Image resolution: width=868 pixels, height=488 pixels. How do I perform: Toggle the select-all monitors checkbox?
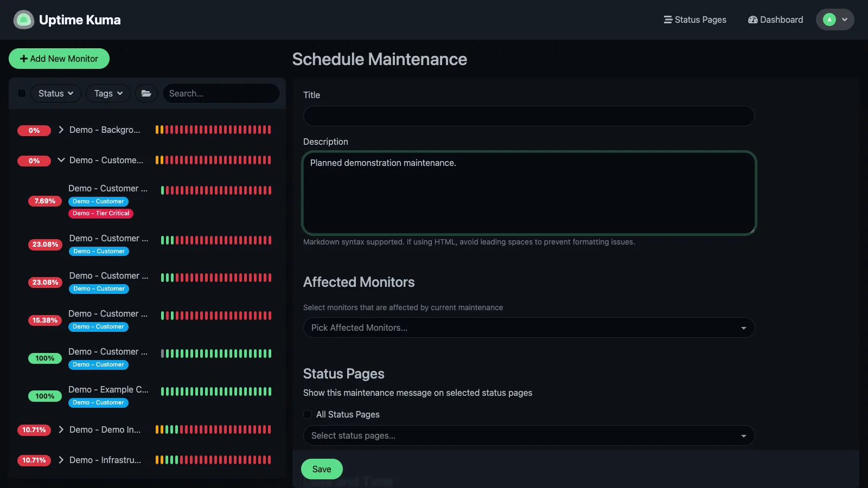click(22, 93)
